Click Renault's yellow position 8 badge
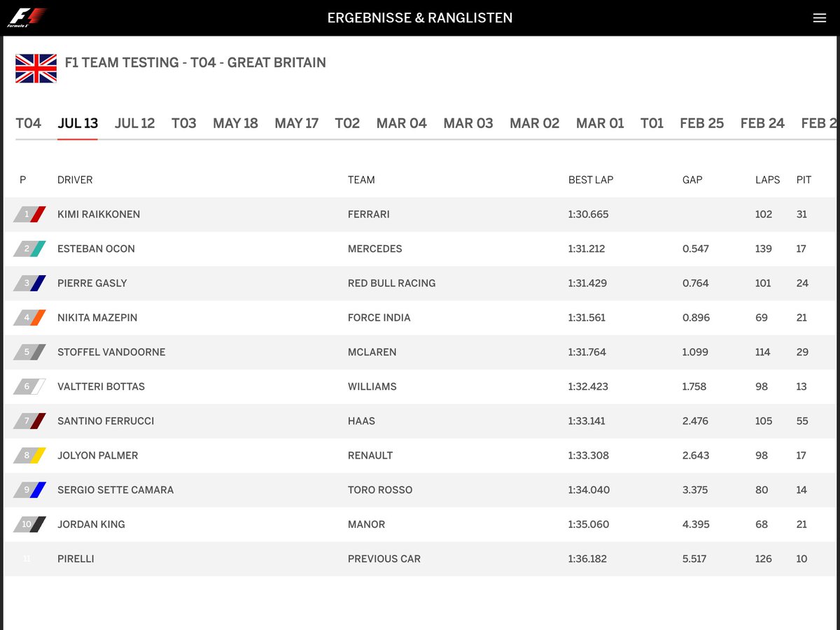The width and height of the screenshot is (840, 630). click(29, 456)
